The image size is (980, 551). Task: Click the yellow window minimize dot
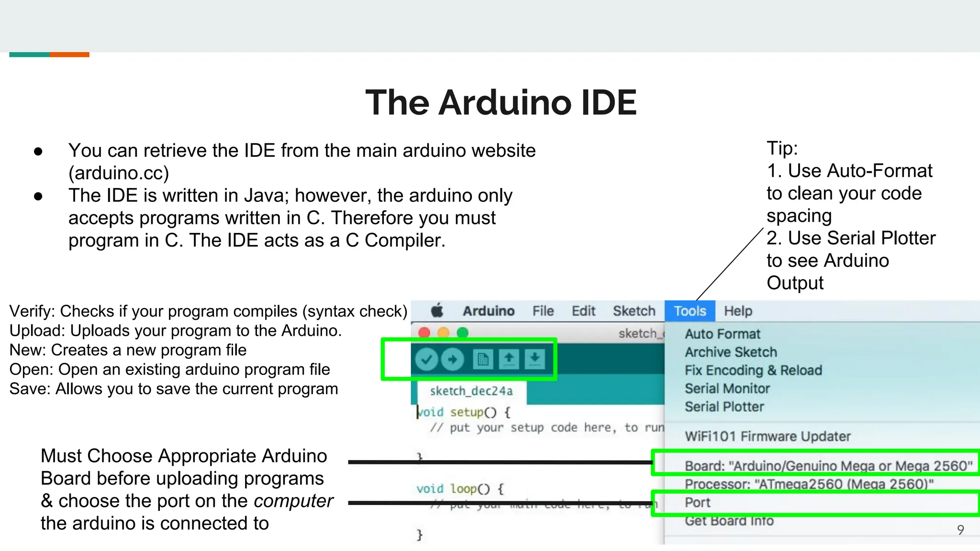pyautogui.click(x=444, y=332)
